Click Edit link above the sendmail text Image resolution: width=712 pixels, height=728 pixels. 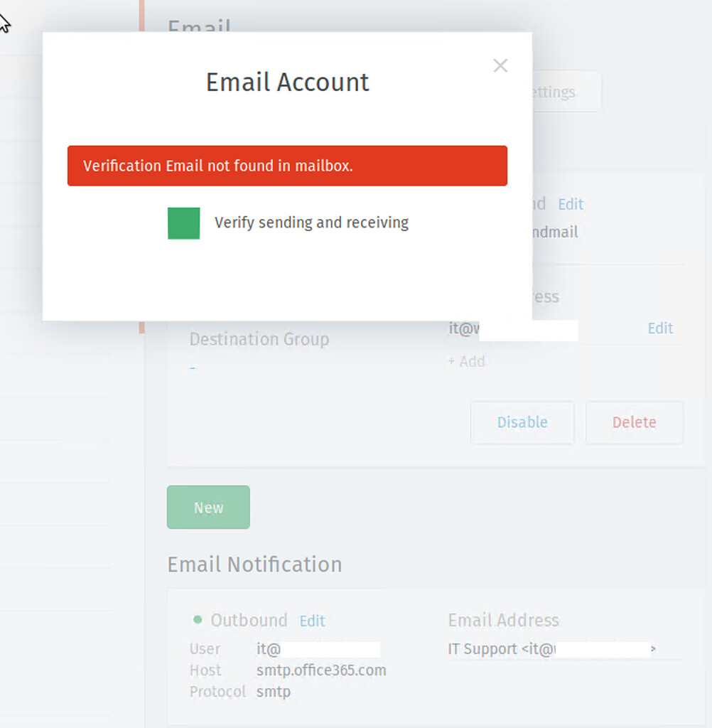570,205
